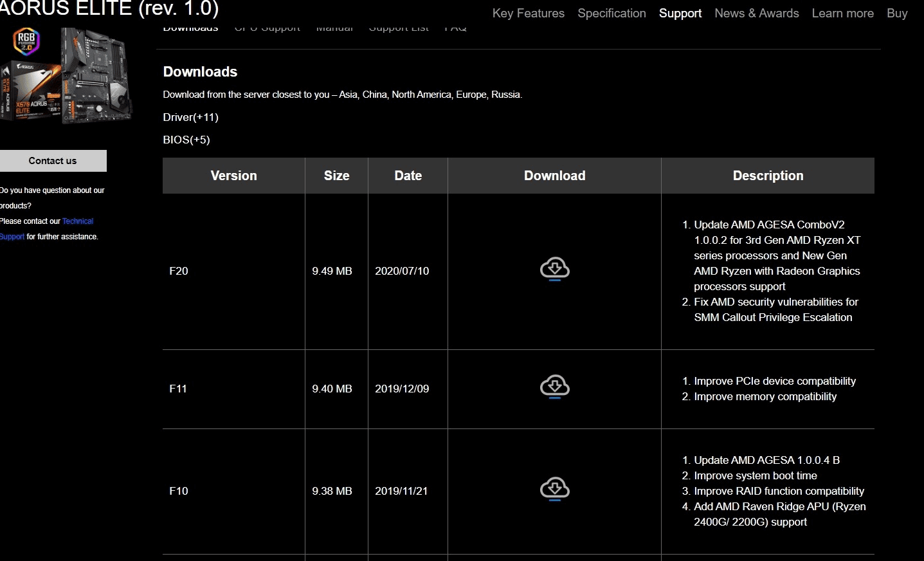Viewport: 924px width, 561px height.
Task: Click the Download column header
Action: (x=554, y=176)
